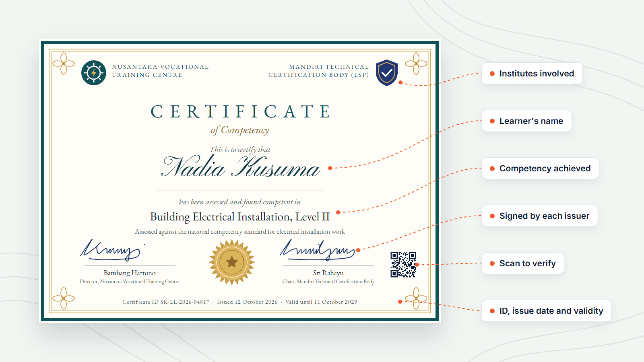Select the Competency achieved label

pos(540,169)
